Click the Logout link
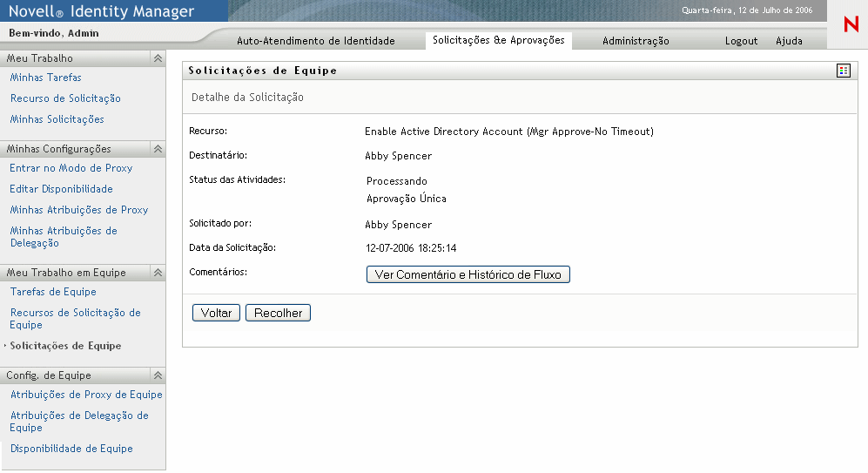The width and height of the screenshot is (868, 473). (741, 41)
